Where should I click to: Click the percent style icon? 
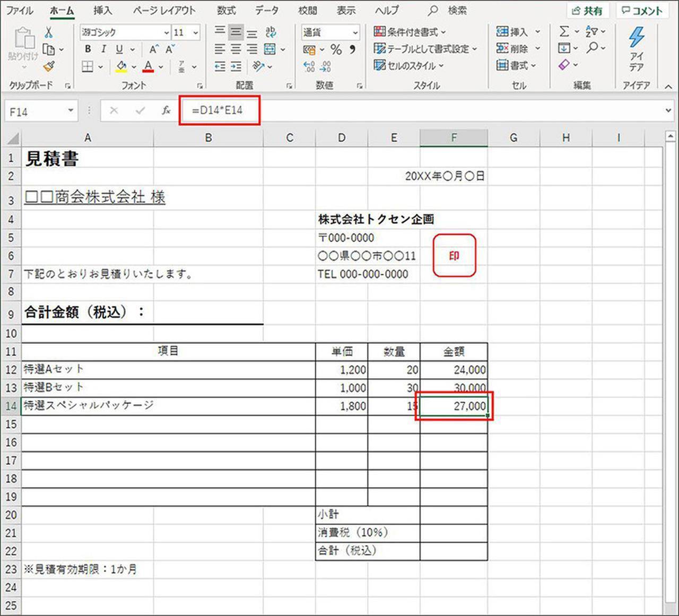pos(336,49)
